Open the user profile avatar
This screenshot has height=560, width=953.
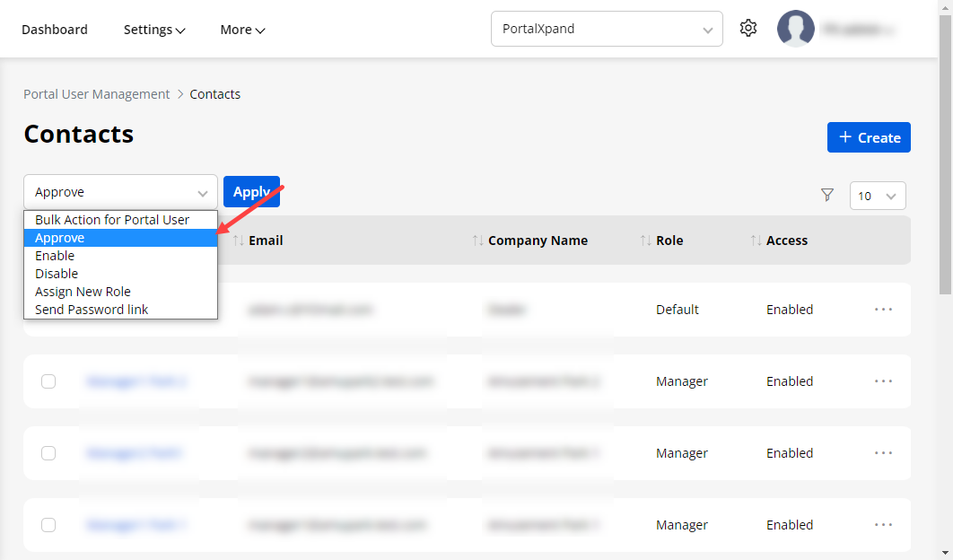point(795,29)
